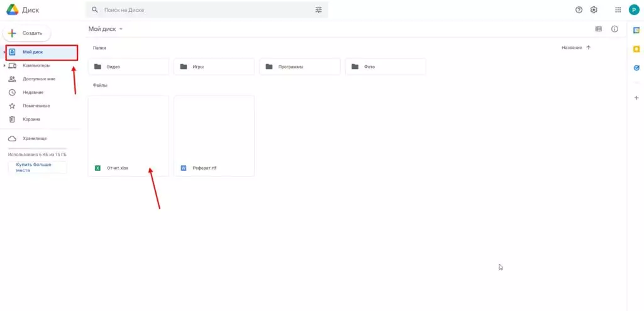Open Google Tasks side panel icon
The height and width of the screenshot is (311, 644).
pos(636,68)
